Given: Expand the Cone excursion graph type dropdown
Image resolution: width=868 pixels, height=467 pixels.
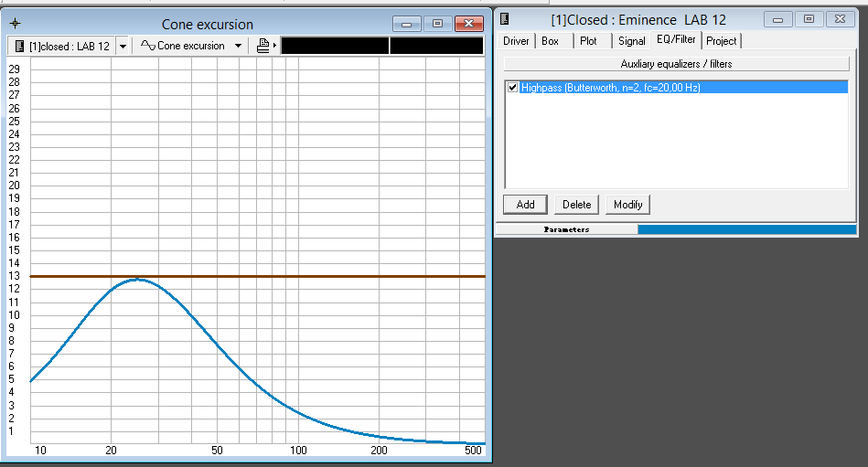Looking at the screenshot, I should (x=238, y=46).
